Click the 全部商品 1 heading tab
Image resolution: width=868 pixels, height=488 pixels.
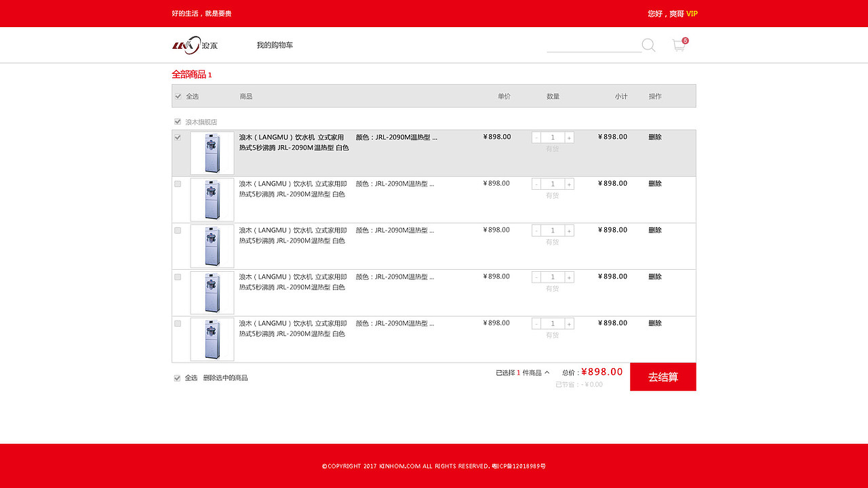click(x=192, y=75)
